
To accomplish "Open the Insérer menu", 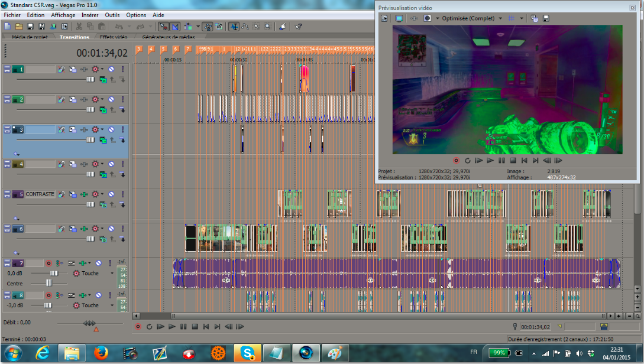I will (90, 15).
